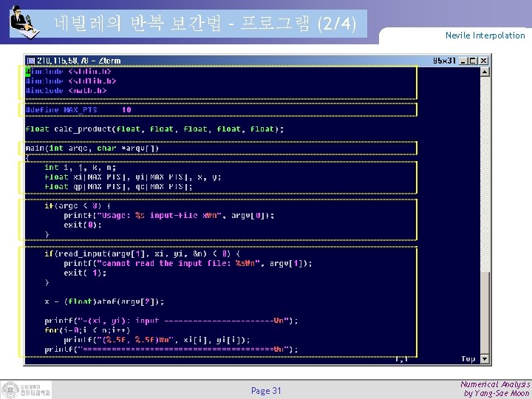The image size is (532, 399).
Task: Click the green cursor at first #include
Action: [28, 72]
